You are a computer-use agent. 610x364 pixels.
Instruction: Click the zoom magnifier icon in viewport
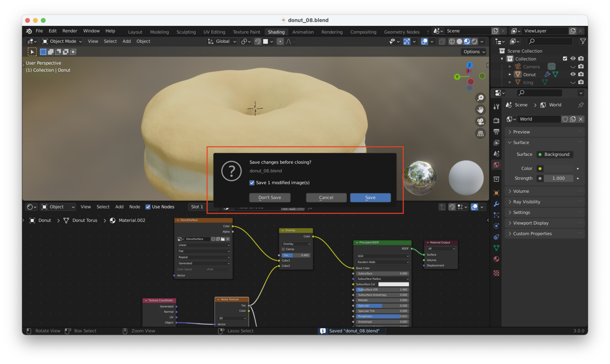click(x=480, y=98)
